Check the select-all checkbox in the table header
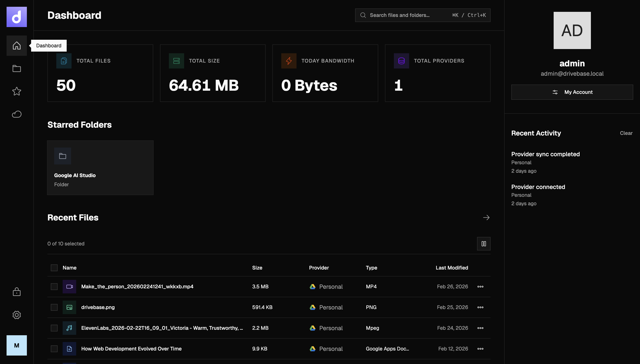This screenshot has height=364, width=640. click(54, 267)
